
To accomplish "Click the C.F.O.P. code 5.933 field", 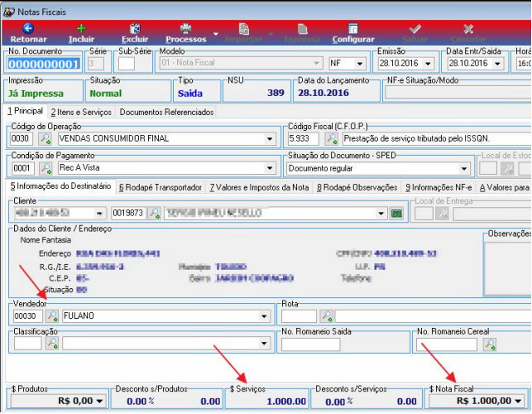I will coord(304,138).
